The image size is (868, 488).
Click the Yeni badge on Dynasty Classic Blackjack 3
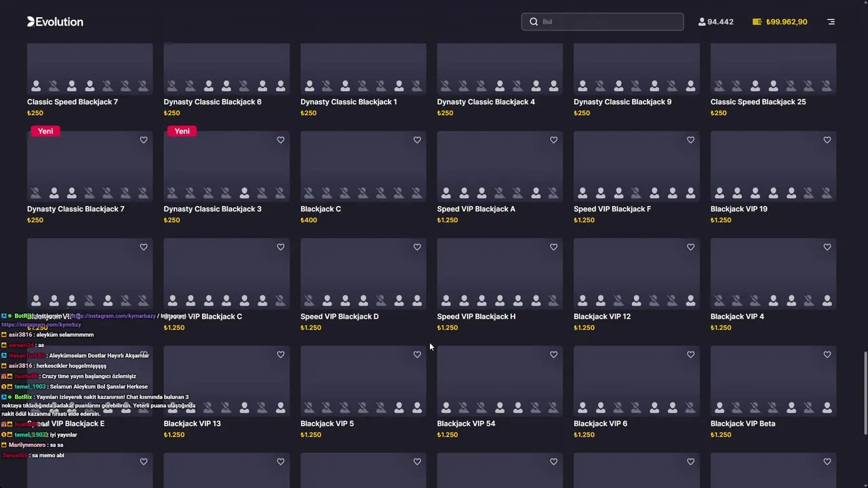click(182, 131)
